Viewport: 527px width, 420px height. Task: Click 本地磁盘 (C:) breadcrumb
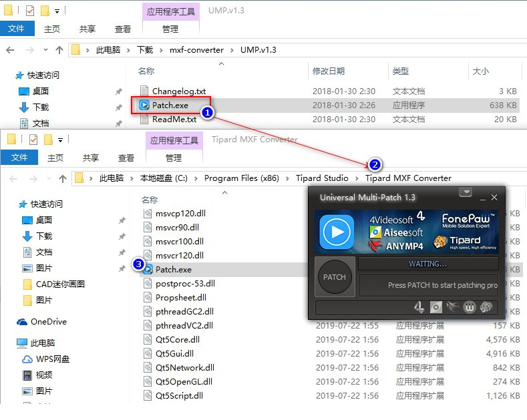pos(164,178)
